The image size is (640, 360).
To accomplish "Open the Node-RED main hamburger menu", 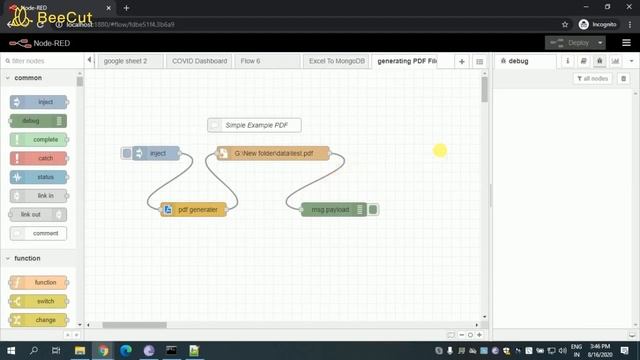I will click(x=626, y=43).
